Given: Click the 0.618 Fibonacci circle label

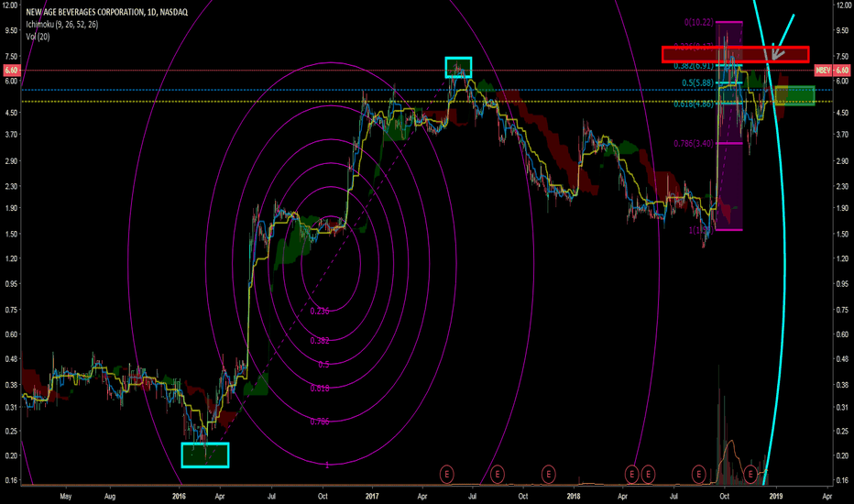Looking at the screenshot, I should (320, 389).
